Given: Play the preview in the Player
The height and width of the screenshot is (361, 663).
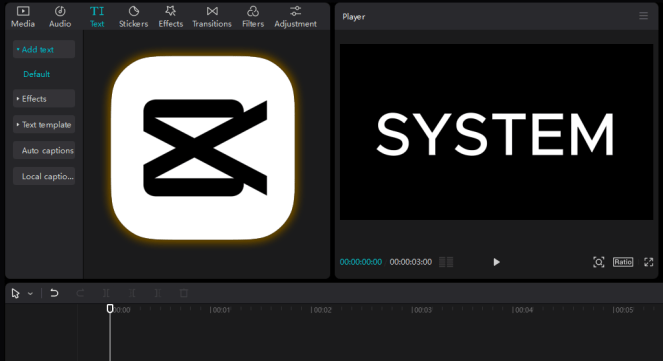Looking at the screenshot, I should (x=496, y=262).
